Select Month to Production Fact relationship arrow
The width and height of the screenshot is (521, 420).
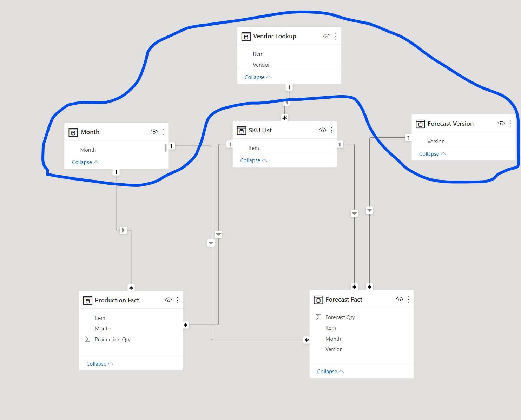(123, 230)
